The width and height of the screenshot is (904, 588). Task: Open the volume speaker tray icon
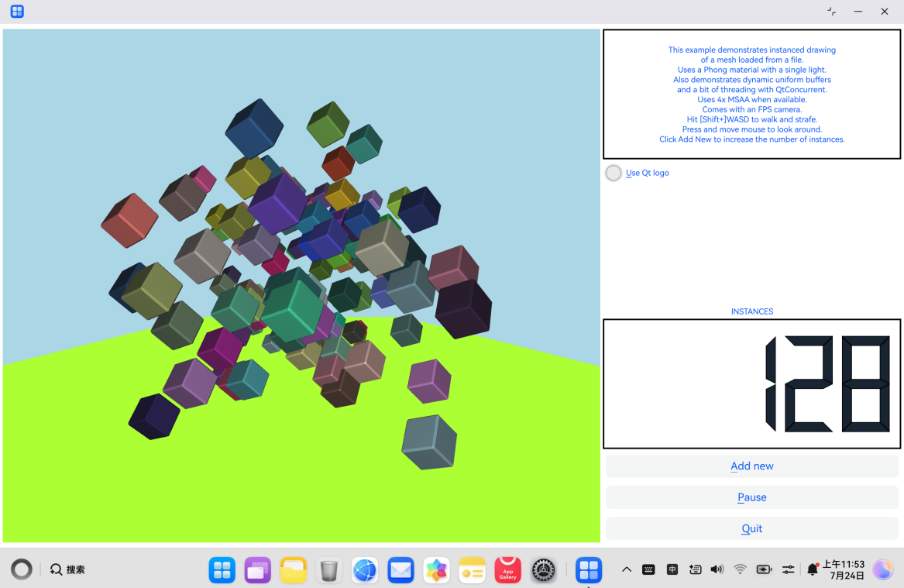pos(717,569)
